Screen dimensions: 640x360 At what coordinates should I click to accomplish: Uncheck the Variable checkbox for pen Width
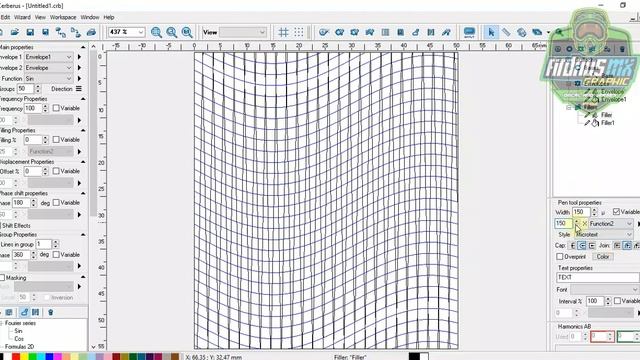[x=616, y=212]
